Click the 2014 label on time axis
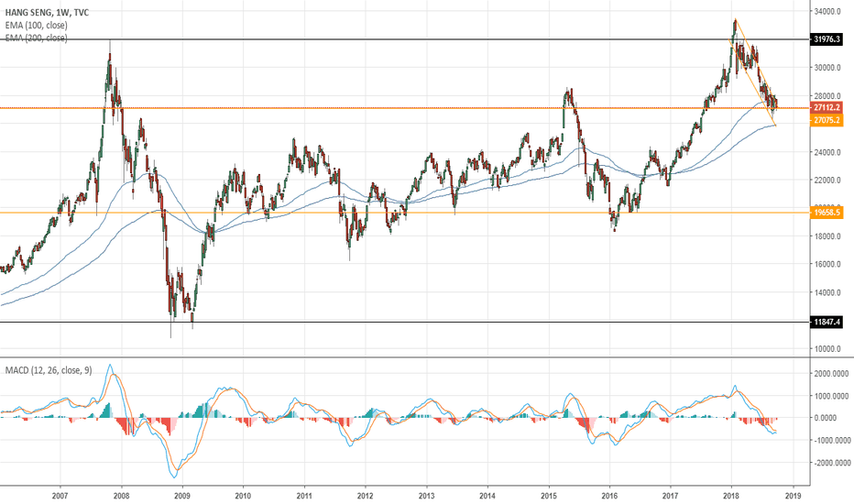Viewport: 854px width, 504px height. (487, 496)
